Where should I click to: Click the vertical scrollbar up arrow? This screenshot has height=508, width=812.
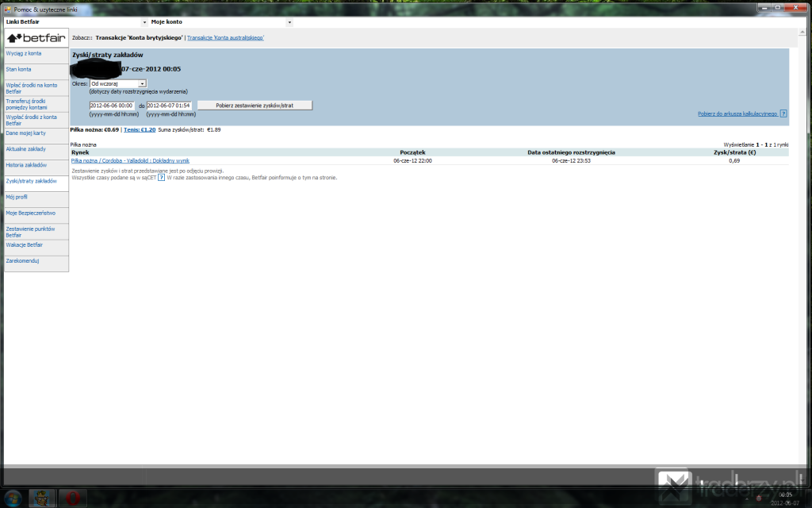(802, 32)
